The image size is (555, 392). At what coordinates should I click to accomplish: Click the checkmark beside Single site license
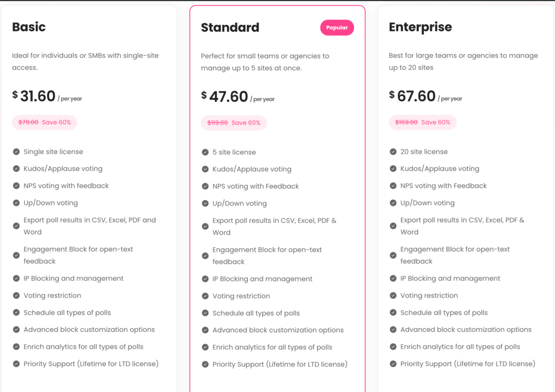click(16, 152)
